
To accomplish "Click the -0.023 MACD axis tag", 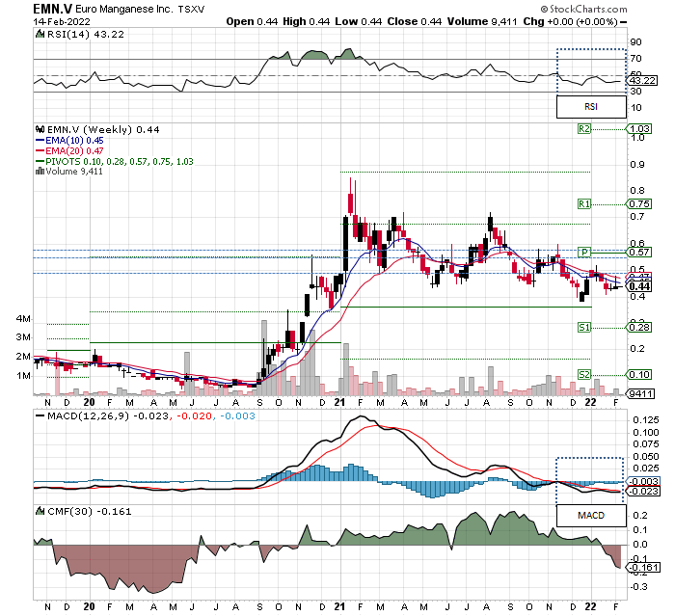I will pos(643,492).
